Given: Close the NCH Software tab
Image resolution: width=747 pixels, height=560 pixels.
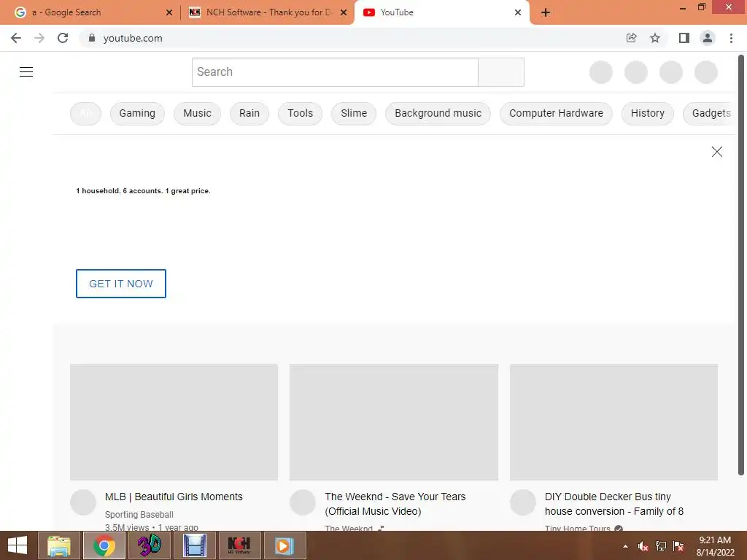Looking at the screenshot, I should (x=344, y=12).
